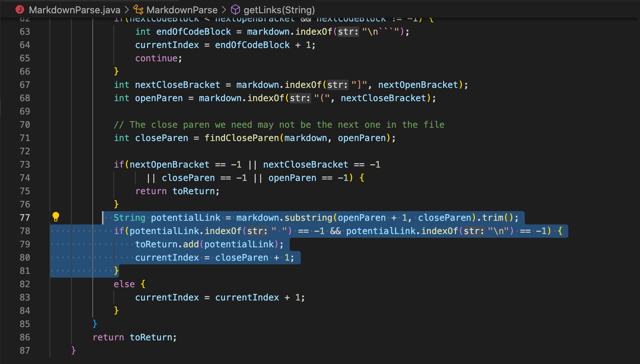Click "toReturn.add" on line 79
Screen dimensions: 640x364
[x=167, y=244]
